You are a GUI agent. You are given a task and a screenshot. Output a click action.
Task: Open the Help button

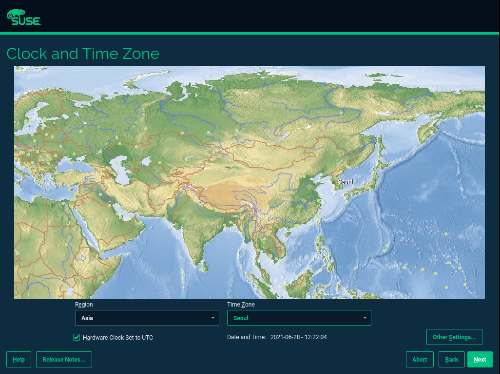point(19,360)
